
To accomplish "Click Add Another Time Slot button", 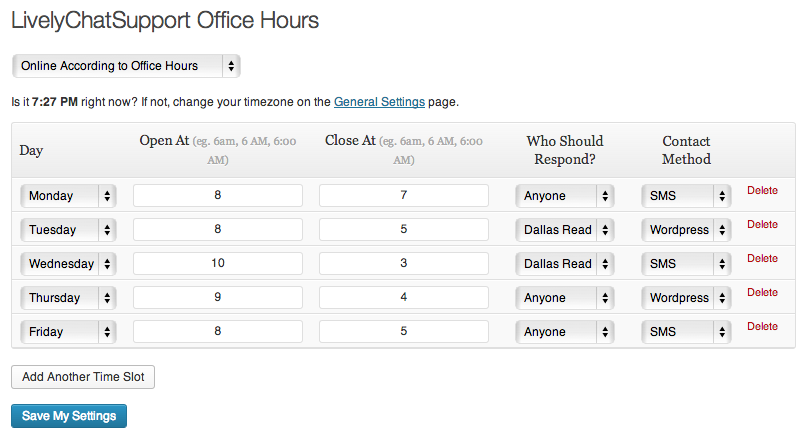I will [83, 377].
